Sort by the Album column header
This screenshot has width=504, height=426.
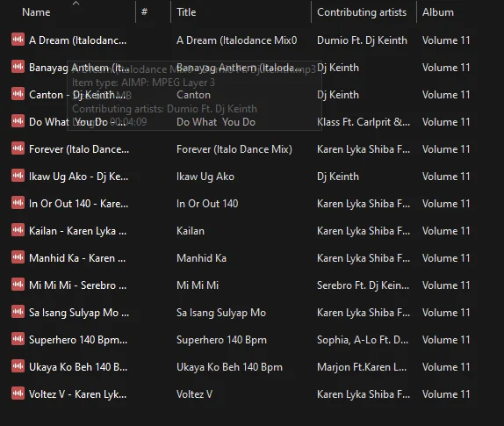(438, 12)
